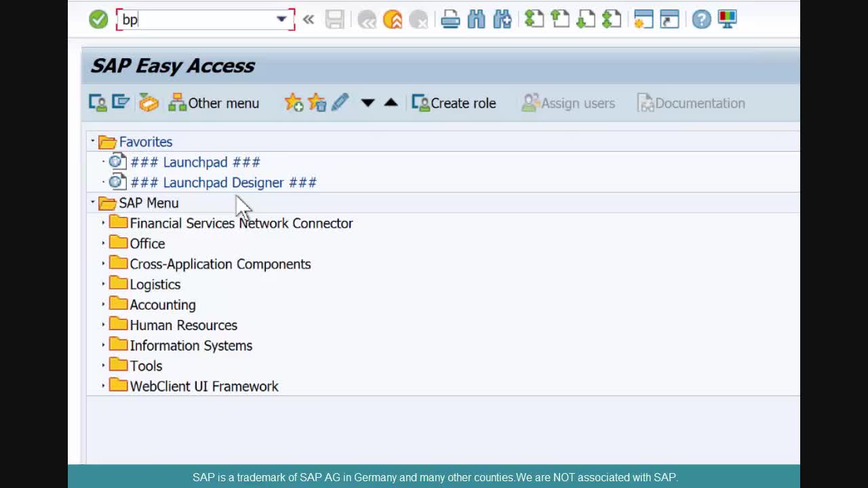Expand the Information Systems folder

(104, 345)
